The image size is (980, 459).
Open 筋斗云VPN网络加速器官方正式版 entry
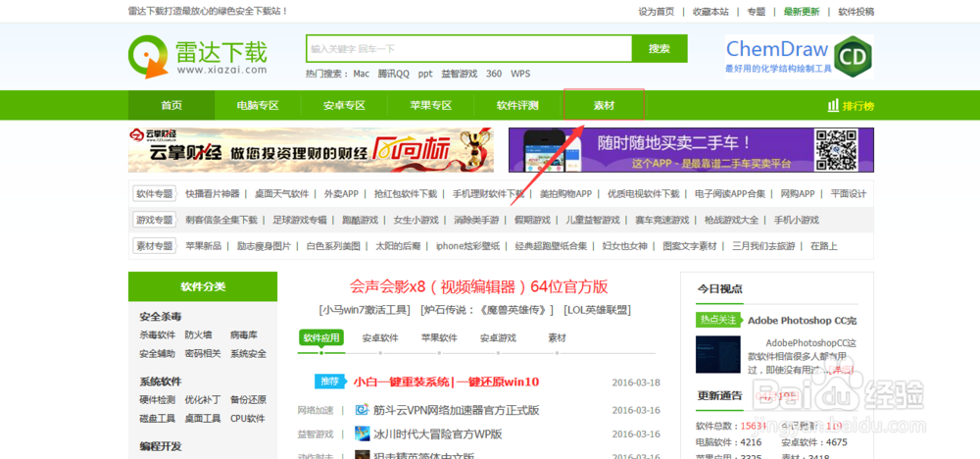(457, 411)
